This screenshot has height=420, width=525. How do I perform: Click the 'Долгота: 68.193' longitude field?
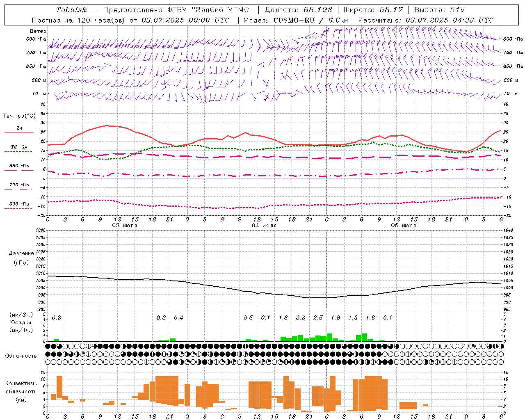pyautogui.click(x=298, y=10)
